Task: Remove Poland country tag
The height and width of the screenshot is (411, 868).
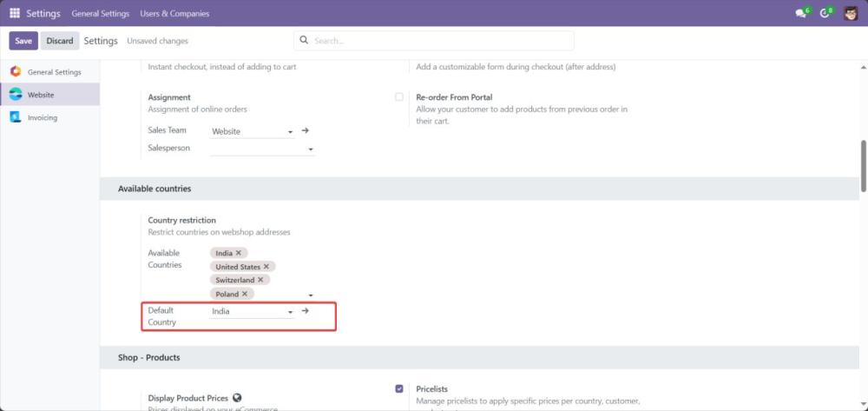Action: click(x=245, y=294)
